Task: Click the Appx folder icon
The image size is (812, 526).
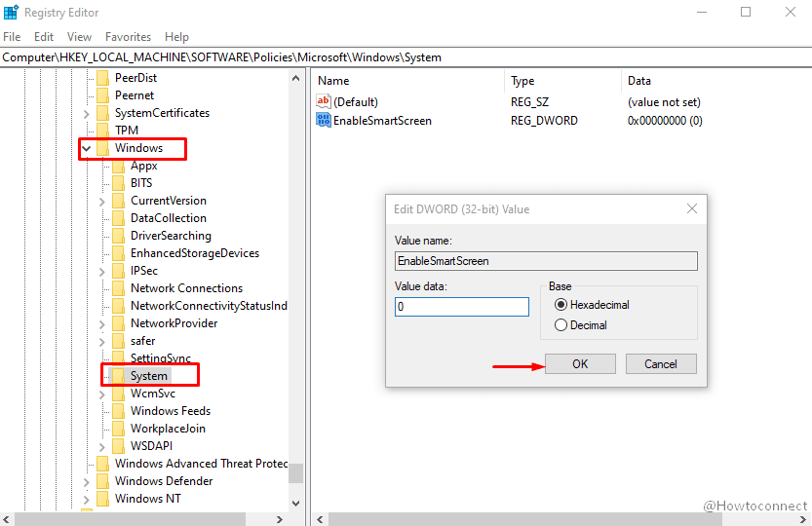Action: pyautogui.click(x=119, y=166)
